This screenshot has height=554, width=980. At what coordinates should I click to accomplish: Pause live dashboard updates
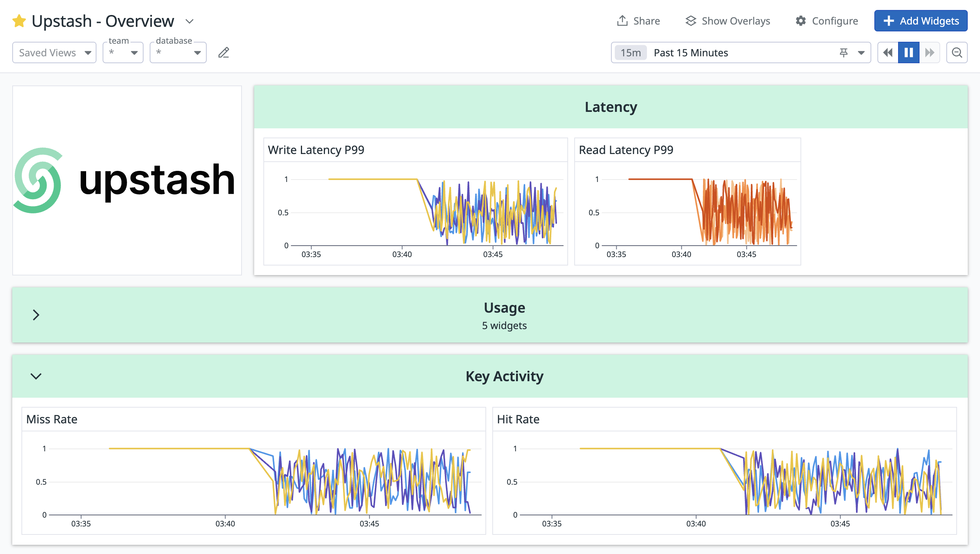[909, 52]
